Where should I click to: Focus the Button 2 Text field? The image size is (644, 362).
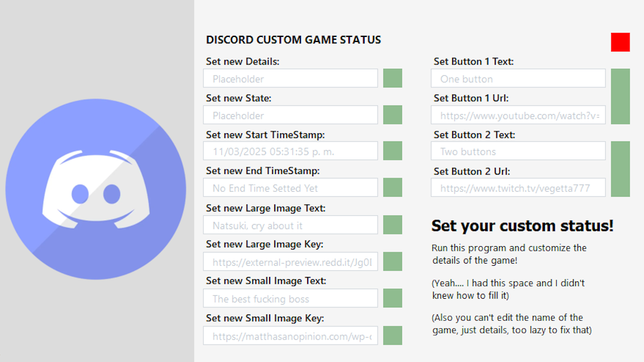[518, 151]
